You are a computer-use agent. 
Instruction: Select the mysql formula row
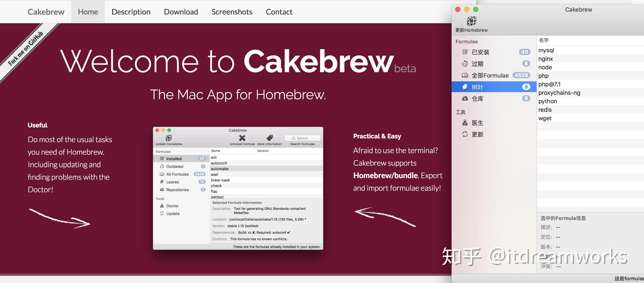pyautogui.click(x=546, y=50)
